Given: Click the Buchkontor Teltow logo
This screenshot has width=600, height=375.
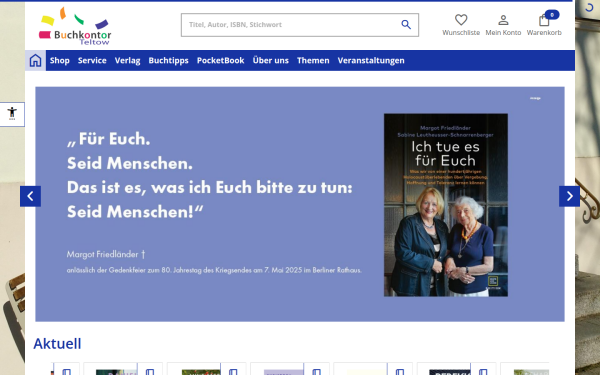Looking at the screenshot, I should click(75, 26).
